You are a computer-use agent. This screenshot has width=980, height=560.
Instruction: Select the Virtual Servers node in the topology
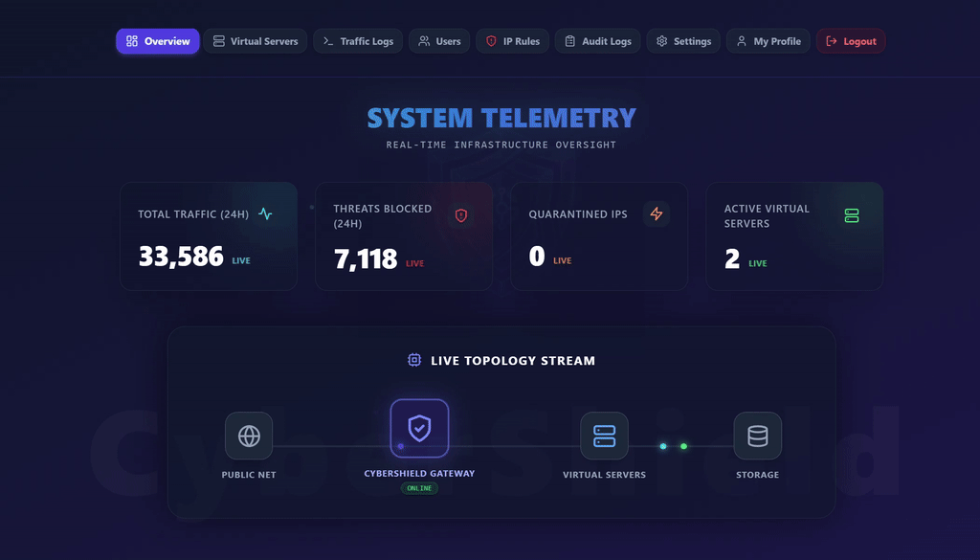pos(605,437)
